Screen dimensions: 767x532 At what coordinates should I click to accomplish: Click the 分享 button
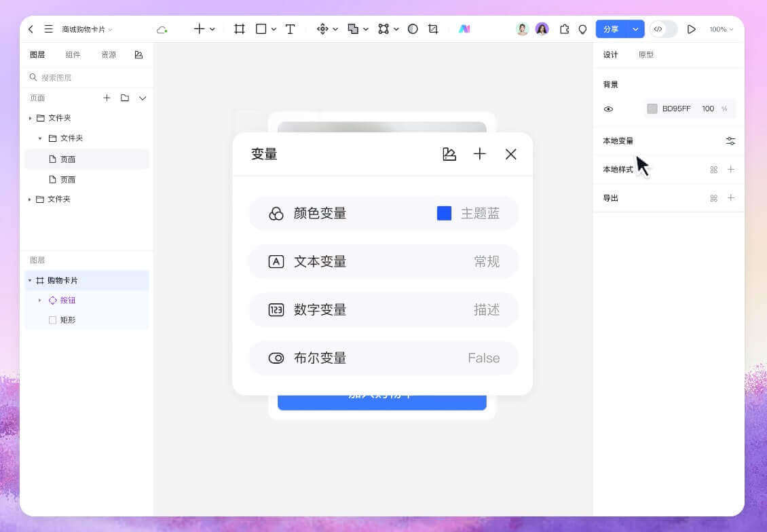[611, 29]
